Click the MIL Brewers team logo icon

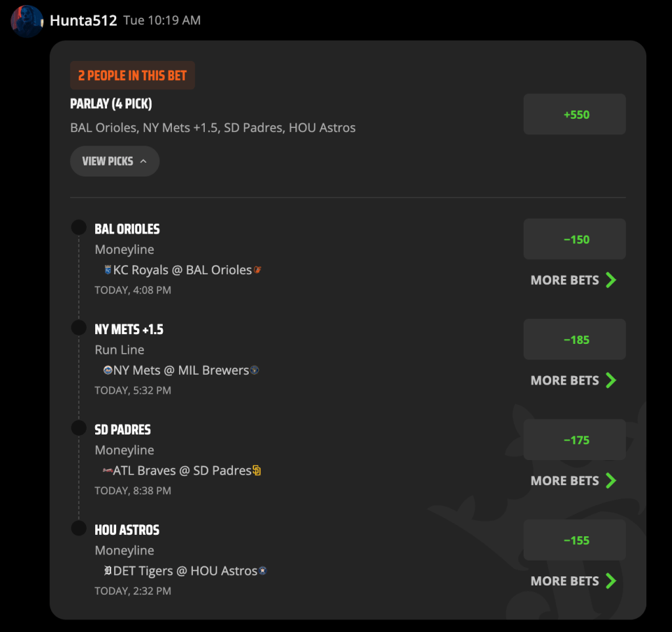click(255, 369)
